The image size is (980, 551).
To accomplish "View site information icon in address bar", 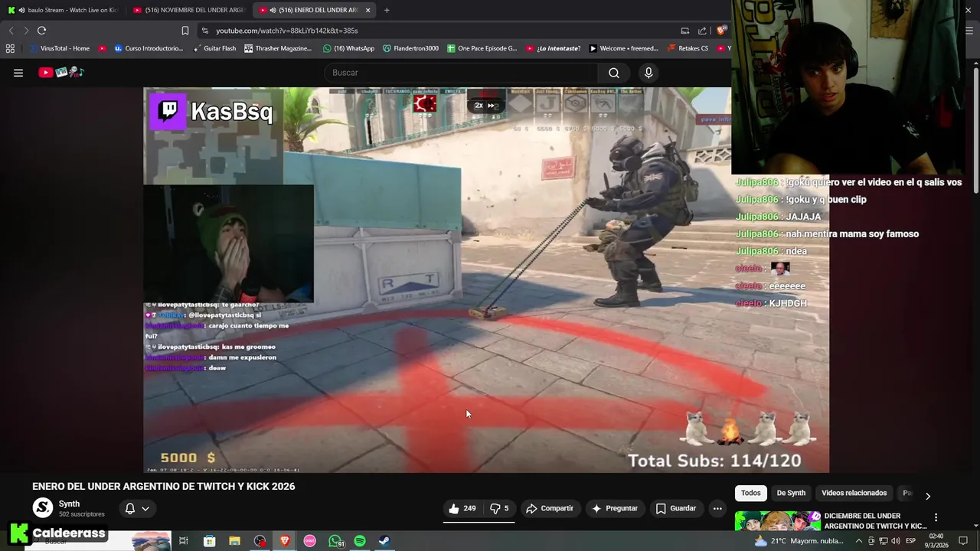I will point(204,31).
